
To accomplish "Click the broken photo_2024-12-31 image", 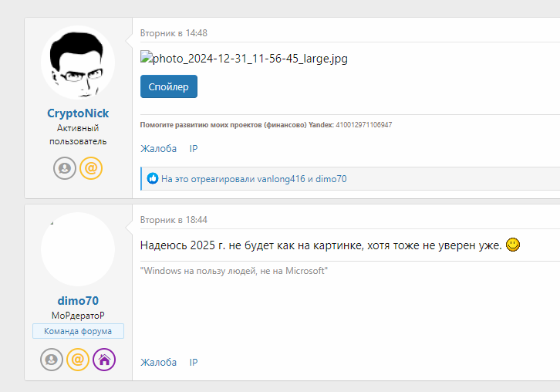I will [x=244, y=59].
